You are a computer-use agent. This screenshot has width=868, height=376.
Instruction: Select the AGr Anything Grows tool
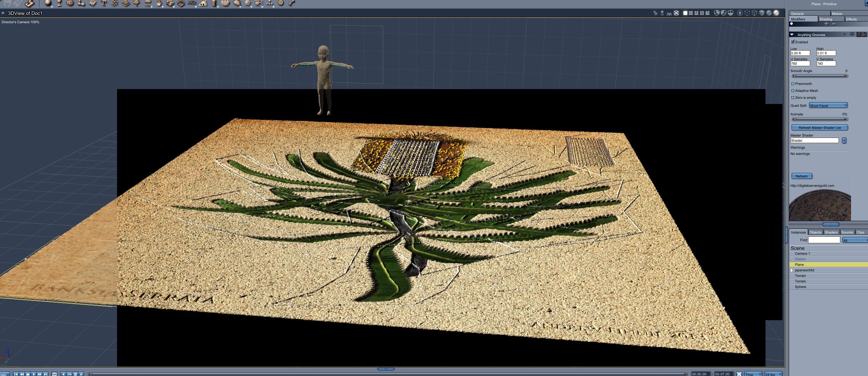[191, 3]
